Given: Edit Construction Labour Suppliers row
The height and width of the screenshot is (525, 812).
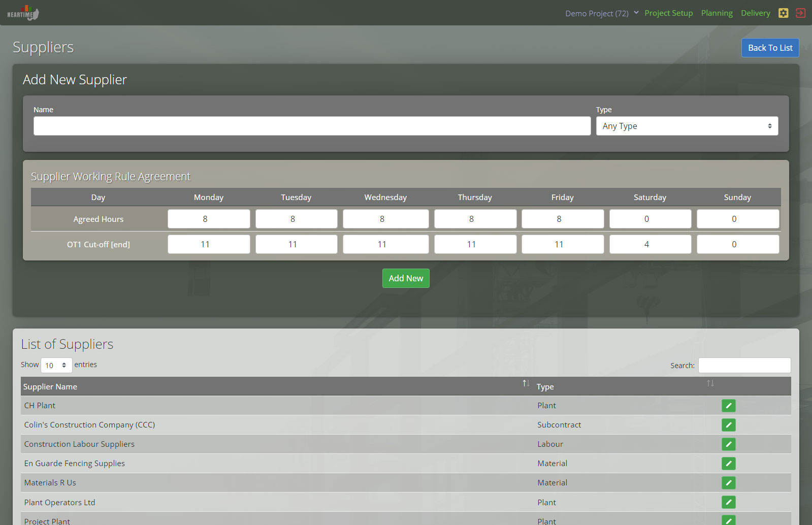Looking at the screenshot, I should 728,444.
